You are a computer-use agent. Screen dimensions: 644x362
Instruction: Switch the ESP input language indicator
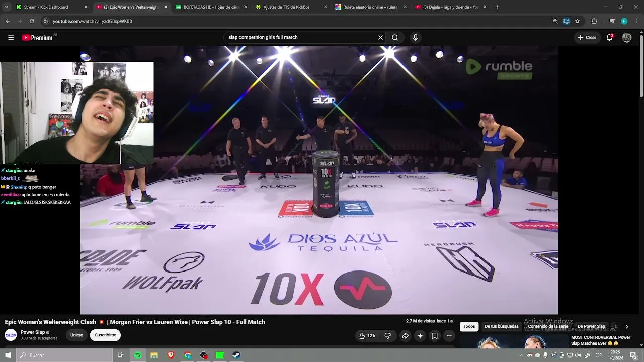(x=599, y=355)
